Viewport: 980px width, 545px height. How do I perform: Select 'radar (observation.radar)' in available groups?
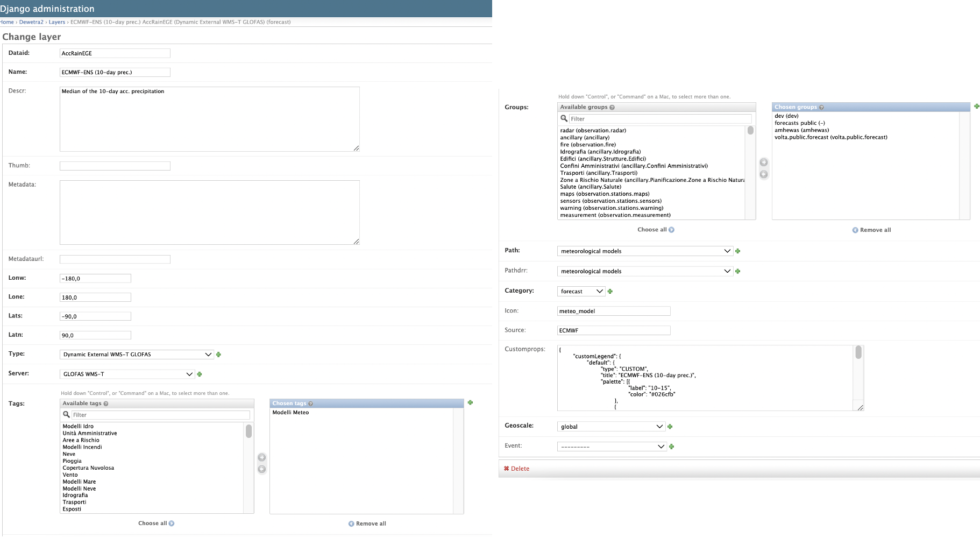click(x=593, y=130)
